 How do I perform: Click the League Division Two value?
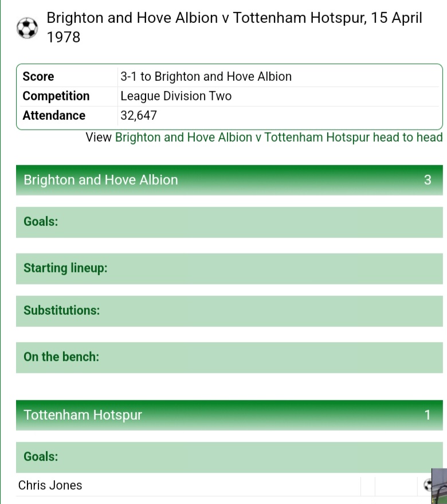(x=176, y=96)
